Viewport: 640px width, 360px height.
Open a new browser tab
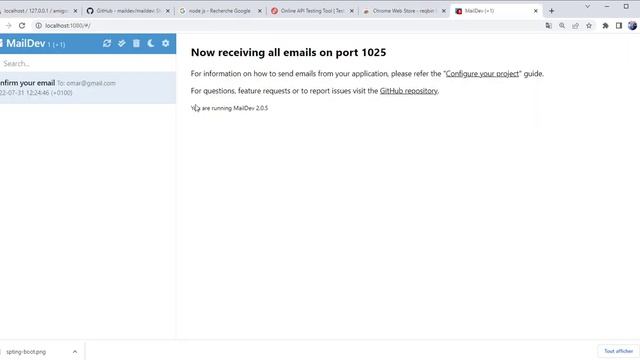coord(551,11)
